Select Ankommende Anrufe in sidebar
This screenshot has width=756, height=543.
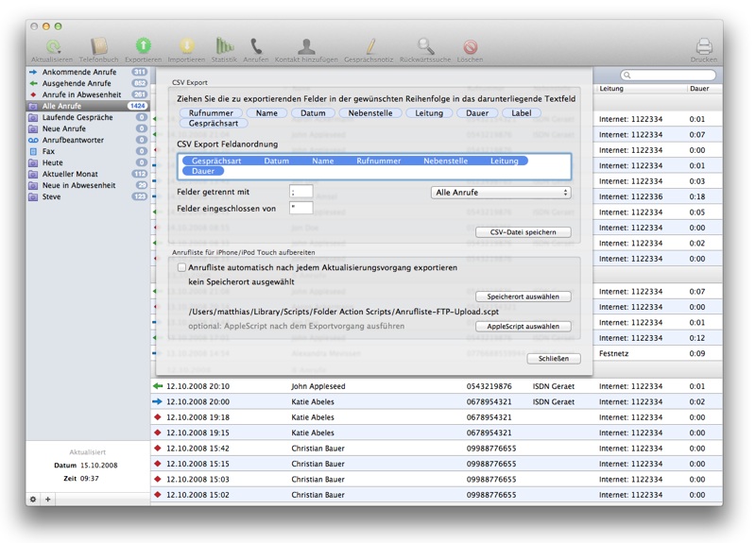click(79, 72)
